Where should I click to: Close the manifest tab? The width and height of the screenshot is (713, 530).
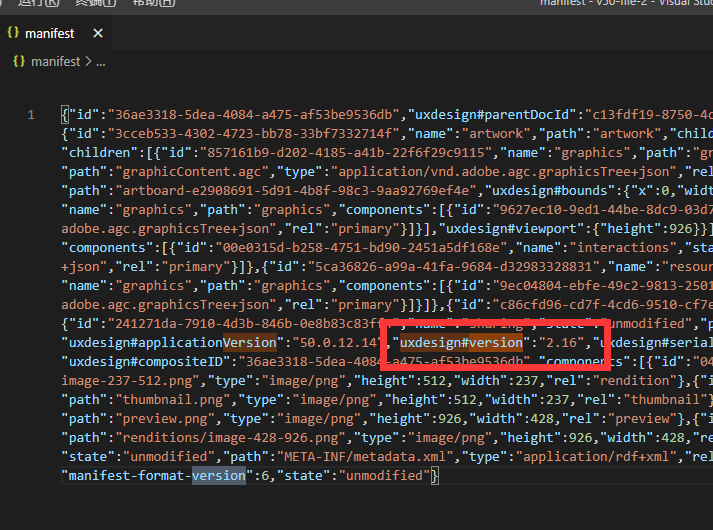click(x=98, y=33)
